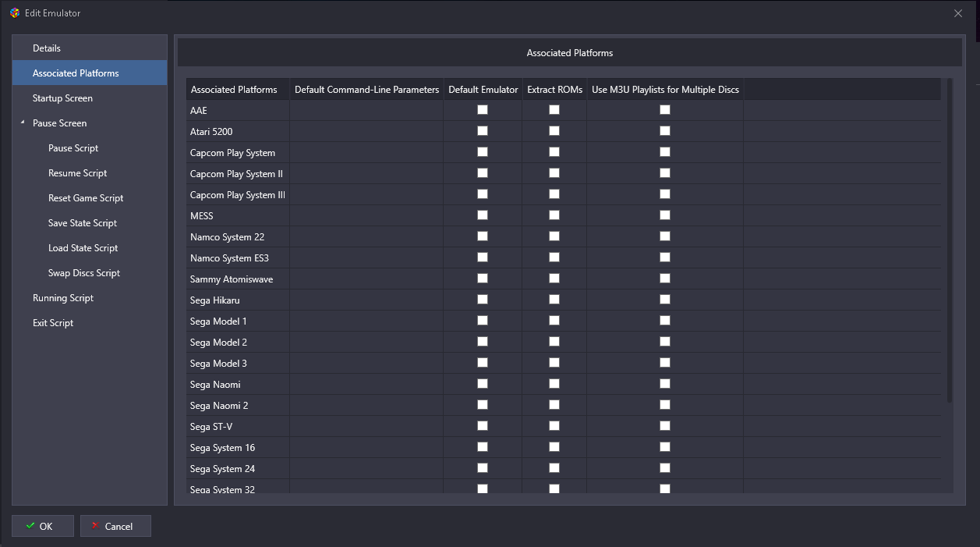Select the Sega Model 3 platform cell
This screenshot has width=980, height=547.
[x=238, y=364]
